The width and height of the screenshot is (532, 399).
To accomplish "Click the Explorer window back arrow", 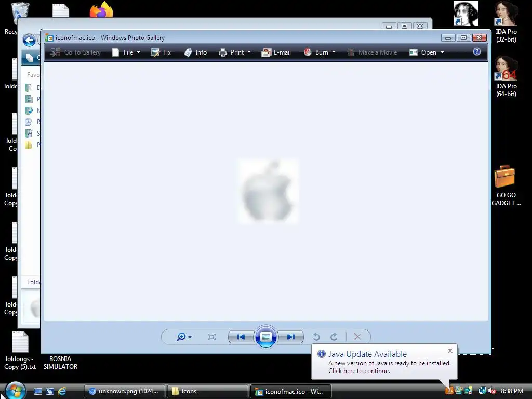I will point(29,41).
